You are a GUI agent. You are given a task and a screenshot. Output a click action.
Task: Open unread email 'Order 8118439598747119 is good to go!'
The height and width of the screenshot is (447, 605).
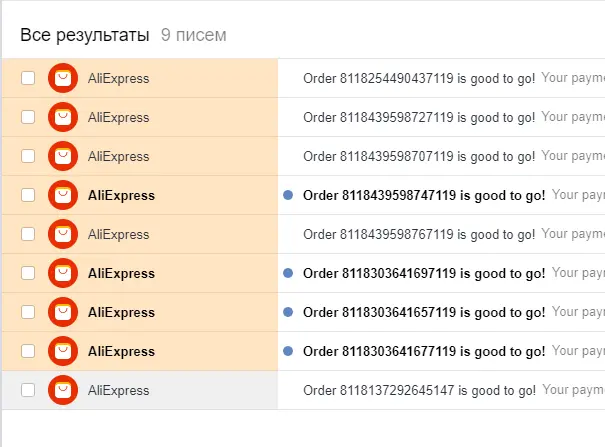(424, 196)
